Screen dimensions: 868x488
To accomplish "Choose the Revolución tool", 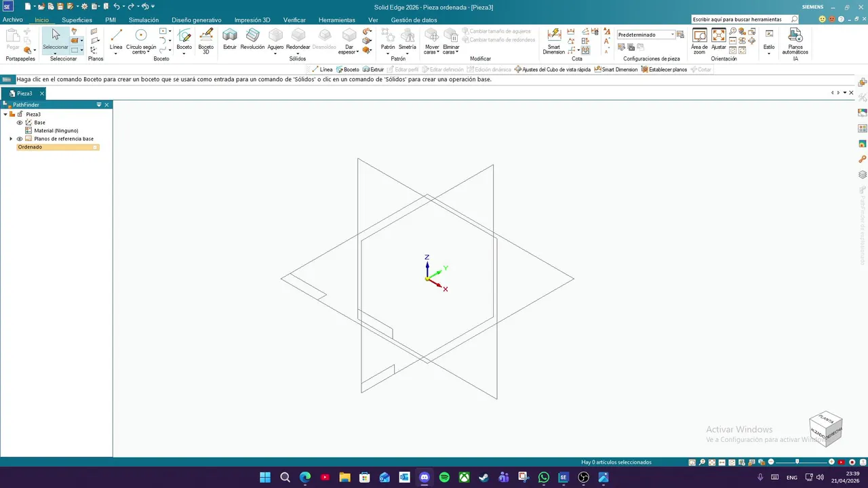I will pyautogui.click(x=252, y=39).
